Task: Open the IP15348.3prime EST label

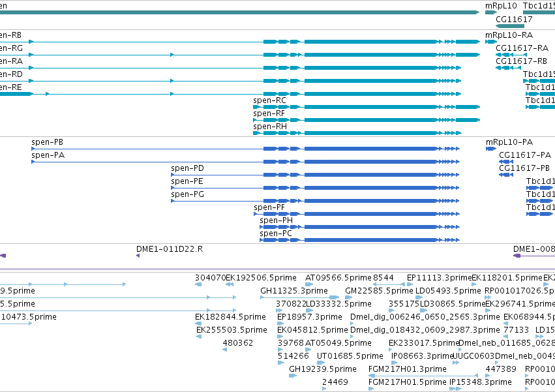Action: 481,382
